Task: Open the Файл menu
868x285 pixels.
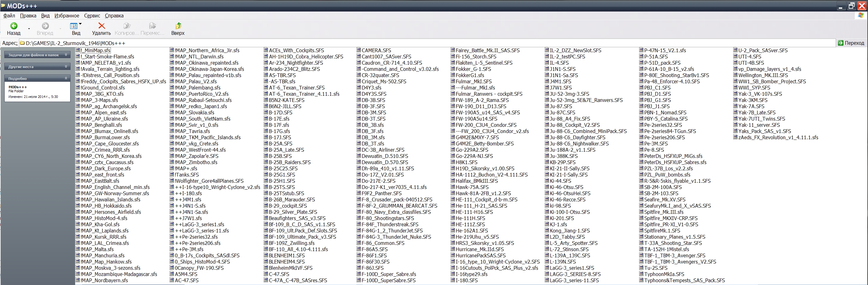Action: [9, 16]
